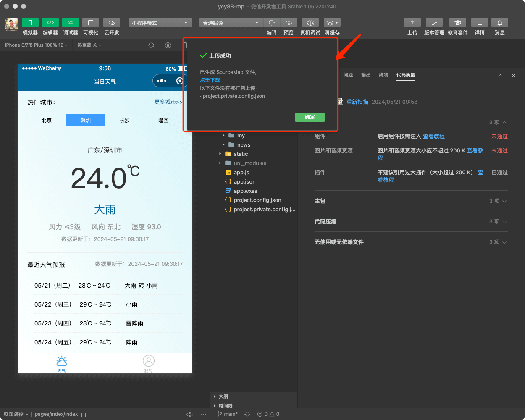The width and height of the screenshot is (525, 420).
Task: Toggle the Editor (编辑器) panel button
Action: click(x=50, y=23)
